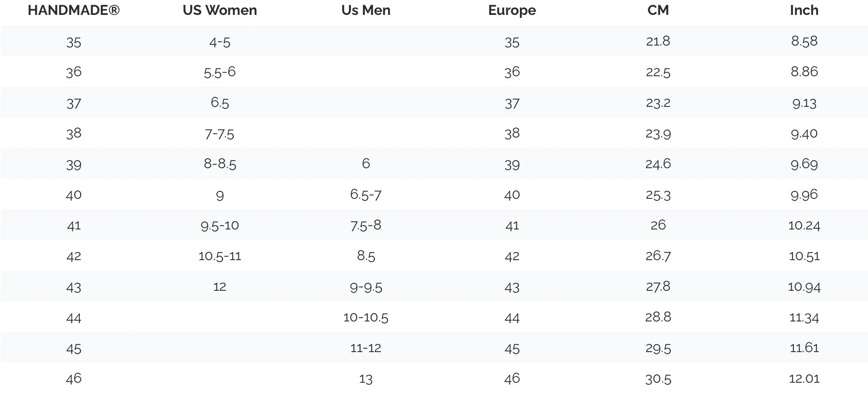Select the 26.7 CM value

(x=658, y=256)
